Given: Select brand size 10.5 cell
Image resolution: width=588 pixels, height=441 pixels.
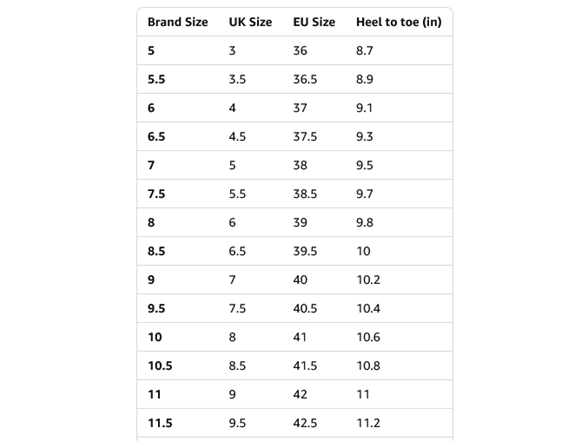Looking at the screenshot, I should pos(160,366).
